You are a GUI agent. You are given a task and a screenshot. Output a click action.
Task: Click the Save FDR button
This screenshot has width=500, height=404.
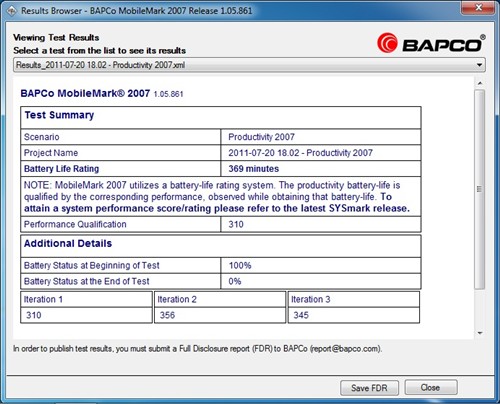pos(369,388)
